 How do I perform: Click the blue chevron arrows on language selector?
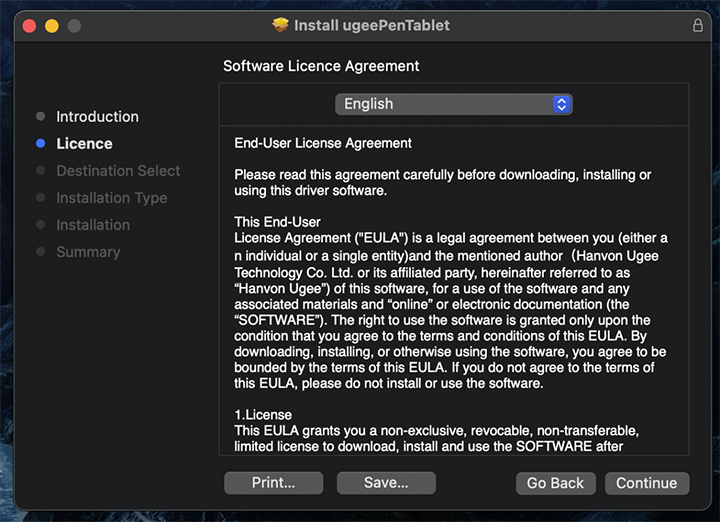point(561,104)
